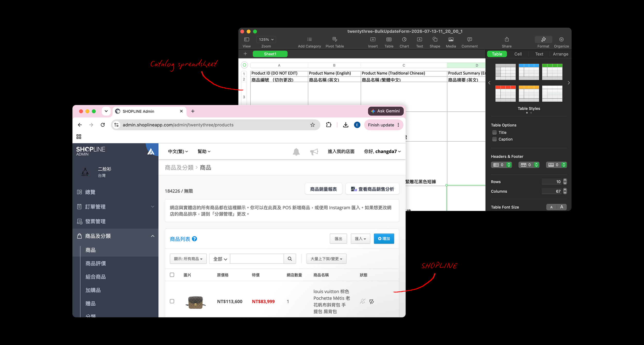The width and height of the screenshot is (644, 345).
Task: Open the changda7 account dropdown
Action: [383, 152]
